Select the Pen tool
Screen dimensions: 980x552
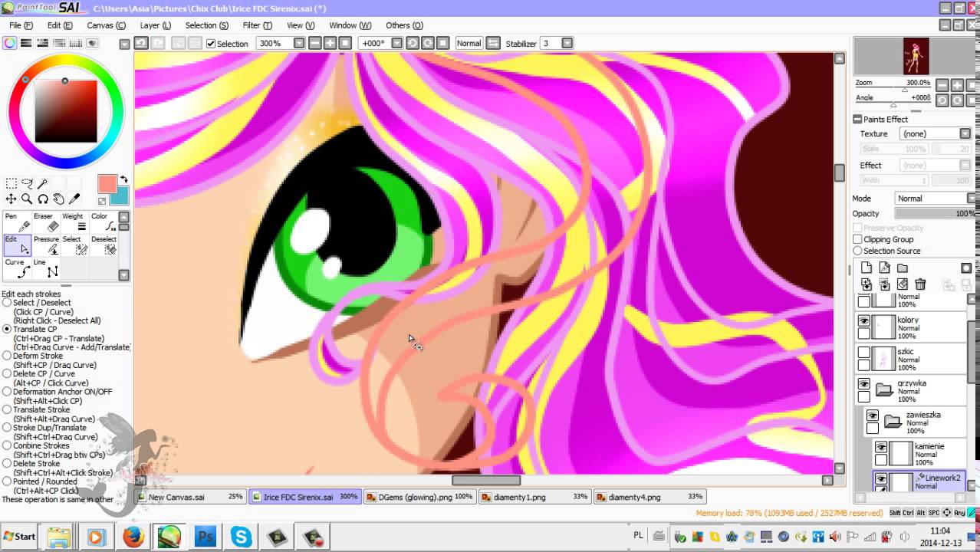pyautogui.click(x=18, y=222)
